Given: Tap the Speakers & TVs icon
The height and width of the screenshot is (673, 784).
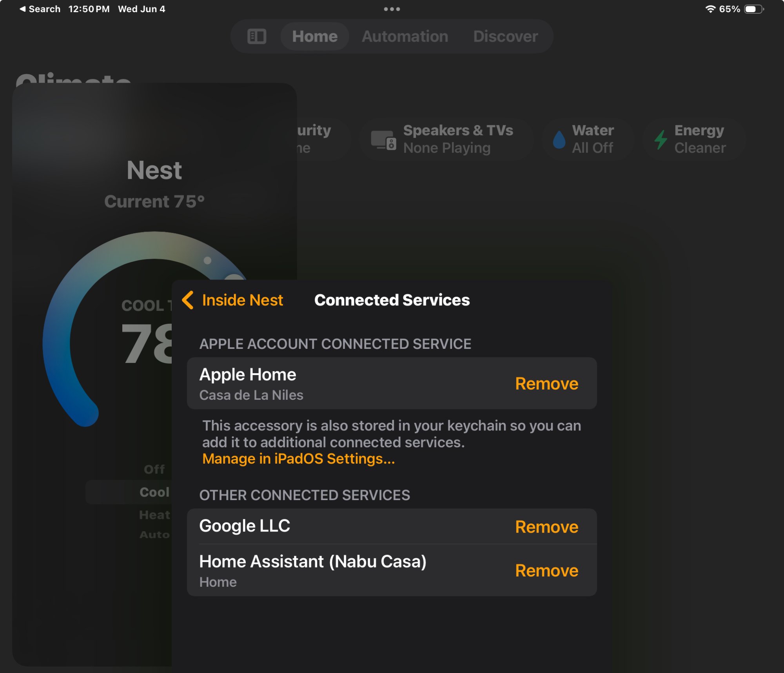Looking at the screenshot, I should pyautogui.click(x=383, y=140).
